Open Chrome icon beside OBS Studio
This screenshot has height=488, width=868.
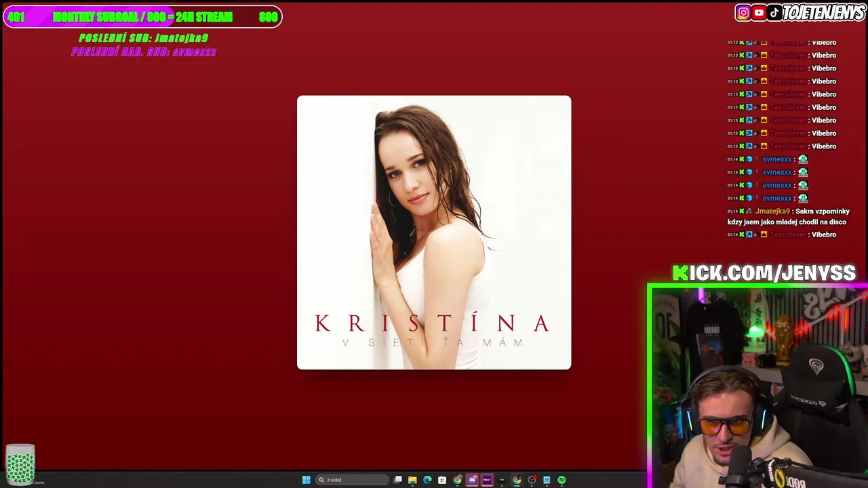click(x=517, y=480)
